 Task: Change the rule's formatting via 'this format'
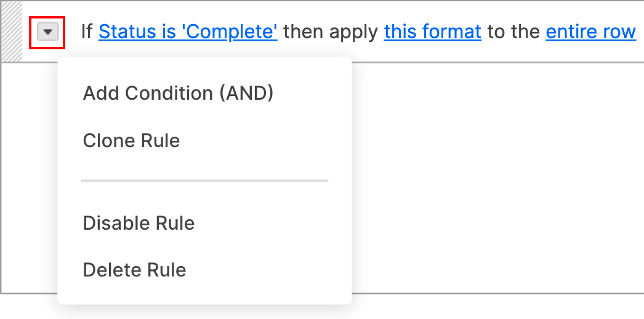pyautogui.click(x=432, y=31)
